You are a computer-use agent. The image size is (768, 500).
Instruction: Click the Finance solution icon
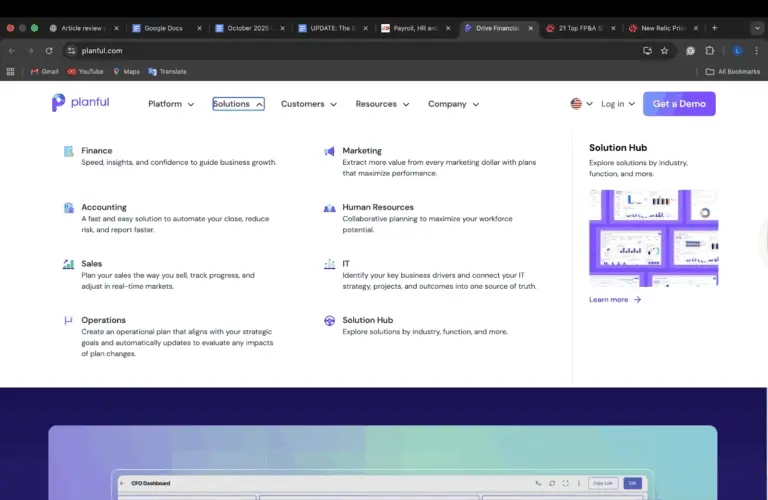[x=68, y=151]
